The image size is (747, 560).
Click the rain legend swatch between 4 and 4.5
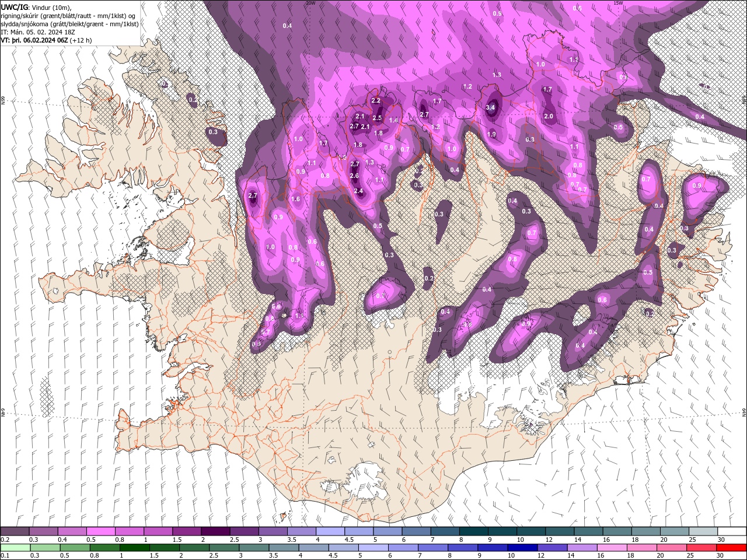coord(313,548)
